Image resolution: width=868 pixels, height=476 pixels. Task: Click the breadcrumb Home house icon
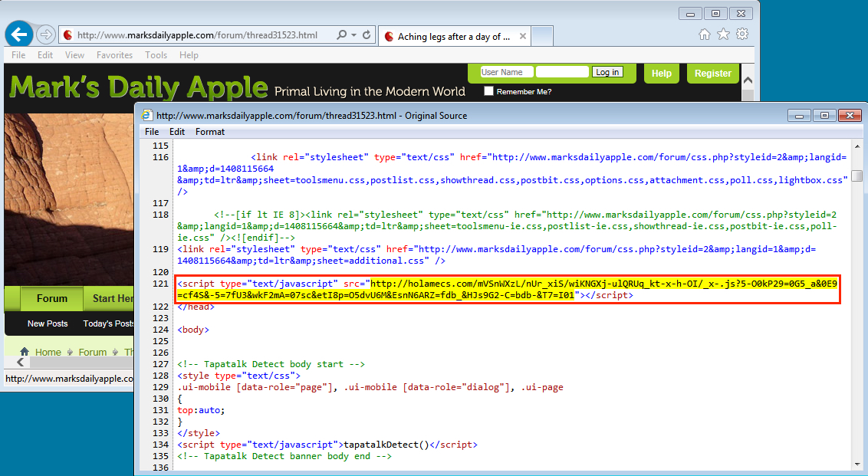[25, 352]
